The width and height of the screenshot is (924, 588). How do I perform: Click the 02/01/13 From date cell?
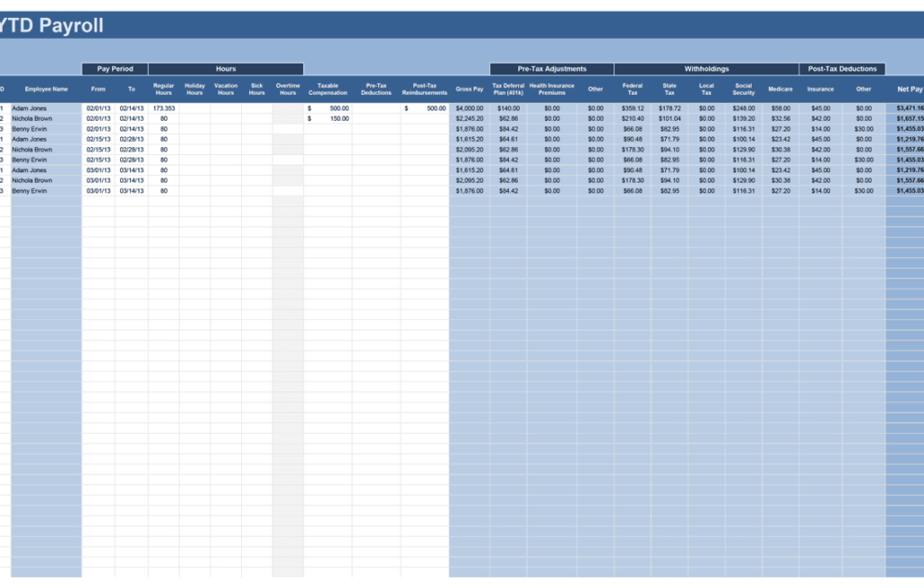[98, 107]
